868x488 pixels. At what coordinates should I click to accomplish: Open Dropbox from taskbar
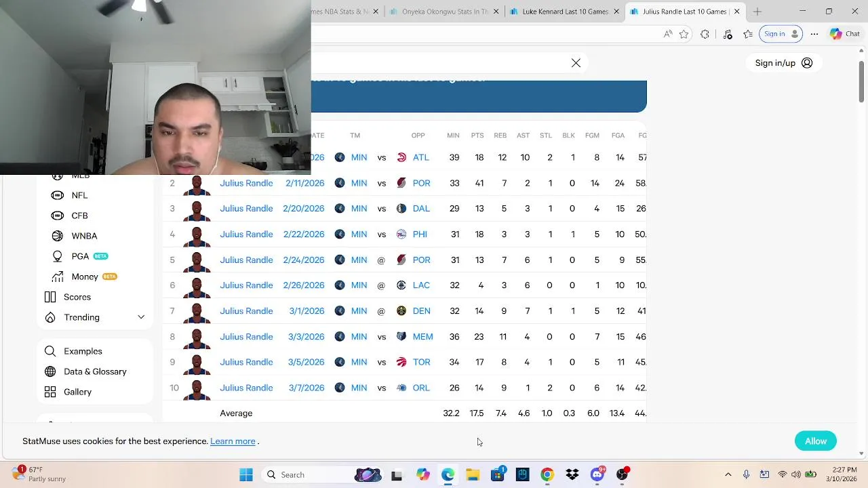click(572, 475)
